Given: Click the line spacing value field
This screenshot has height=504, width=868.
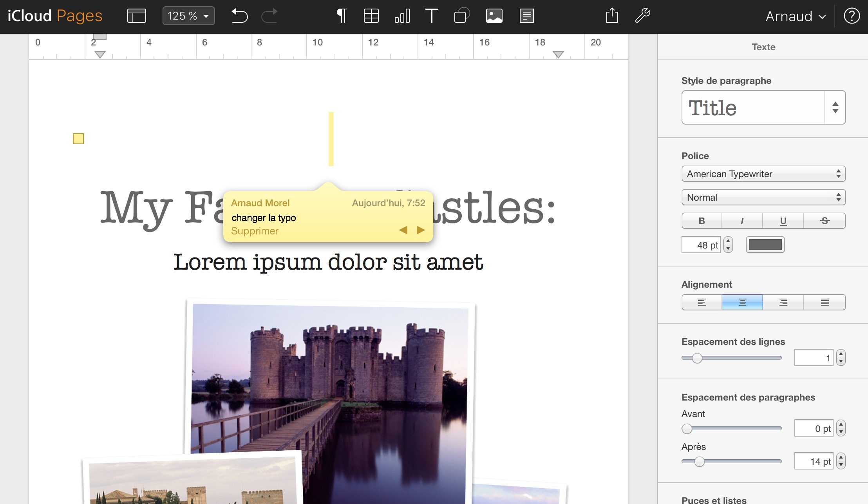Looking at the screenshot, I should tap(814, 357).
